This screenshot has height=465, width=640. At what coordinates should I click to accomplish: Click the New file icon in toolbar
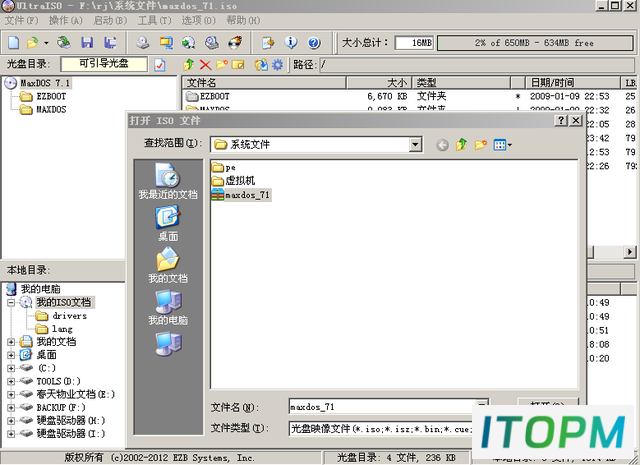tap(14, 42)
